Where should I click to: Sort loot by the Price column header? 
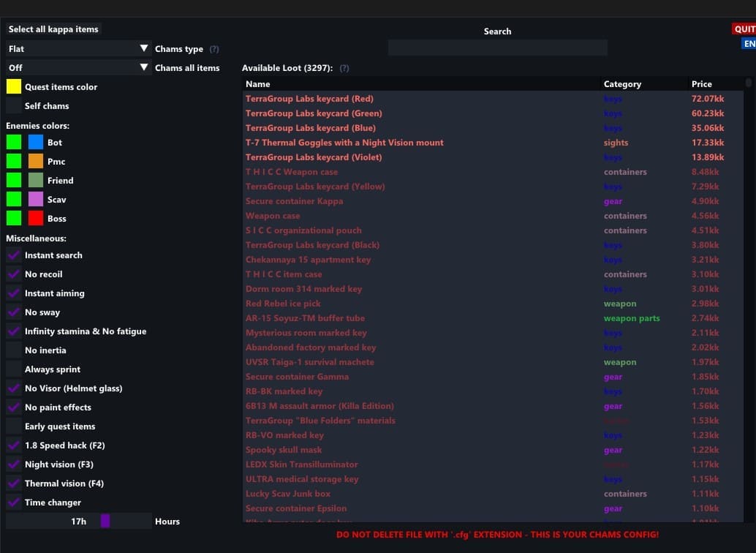pyautogui.click(x=701, y=84)
